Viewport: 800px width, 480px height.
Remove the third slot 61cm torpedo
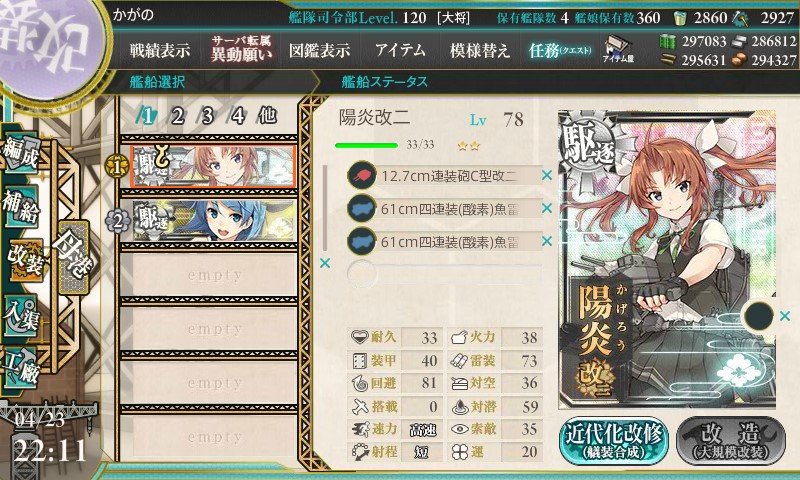(x=546, y=241)
